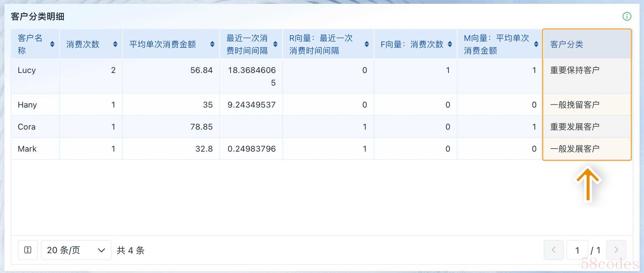The image size is (644, 273).
Task: Select the Lucy customer name cell
Action: point(27,70)
